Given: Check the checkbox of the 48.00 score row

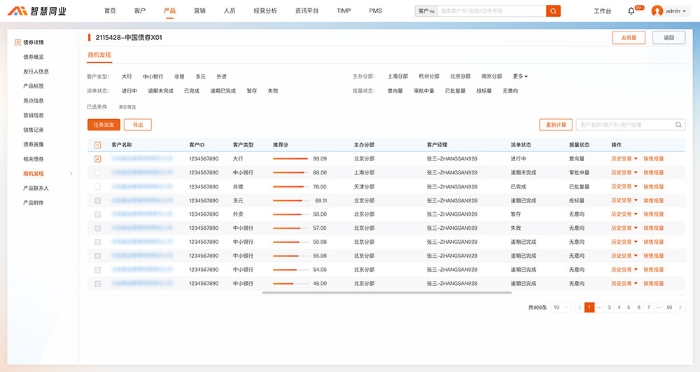Looking at the screenshot, I should [98, 284].
